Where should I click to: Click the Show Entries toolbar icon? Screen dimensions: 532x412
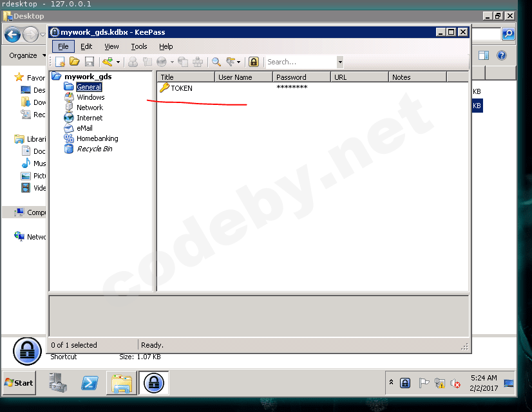pyautogui.click(x=231, y=62)
